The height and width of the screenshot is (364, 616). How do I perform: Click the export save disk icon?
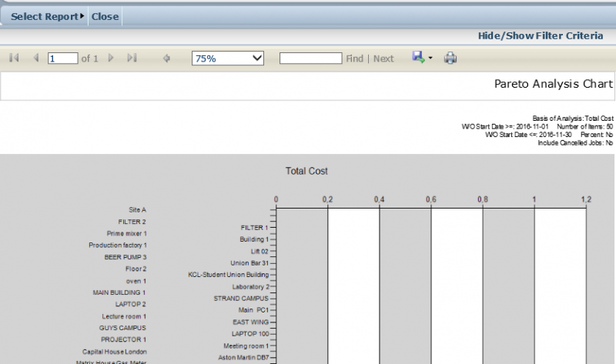(x=418, y=58)
